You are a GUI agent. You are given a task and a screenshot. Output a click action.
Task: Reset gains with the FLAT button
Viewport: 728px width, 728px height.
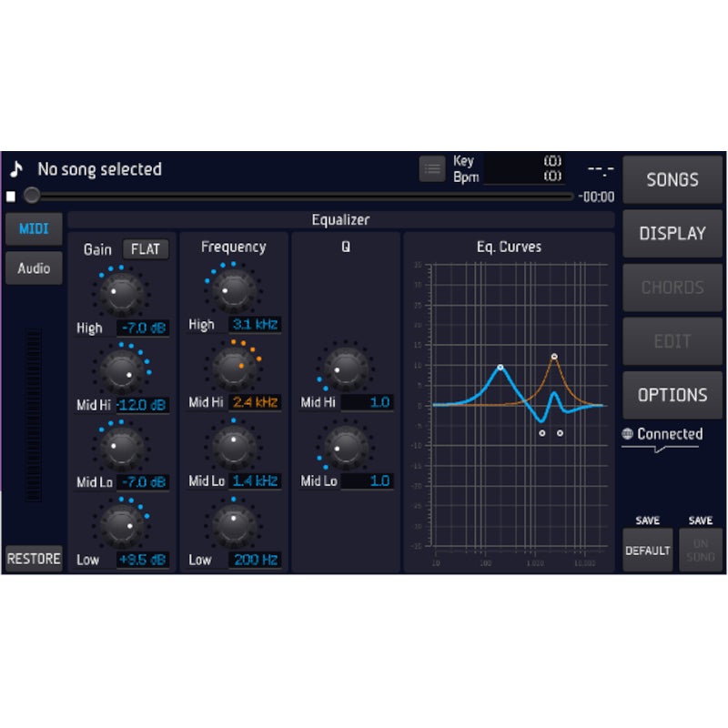click(146, 249)
